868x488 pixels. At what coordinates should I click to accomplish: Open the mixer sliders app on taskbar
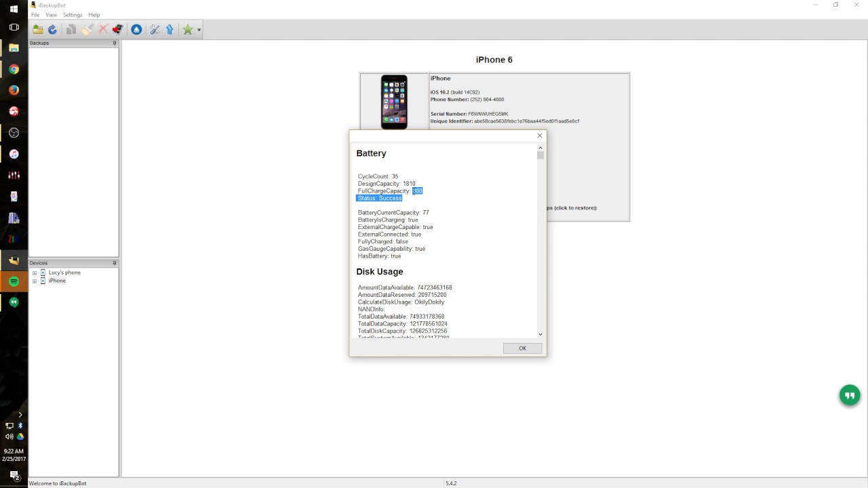pyautogui.click(x=14, y=175)
